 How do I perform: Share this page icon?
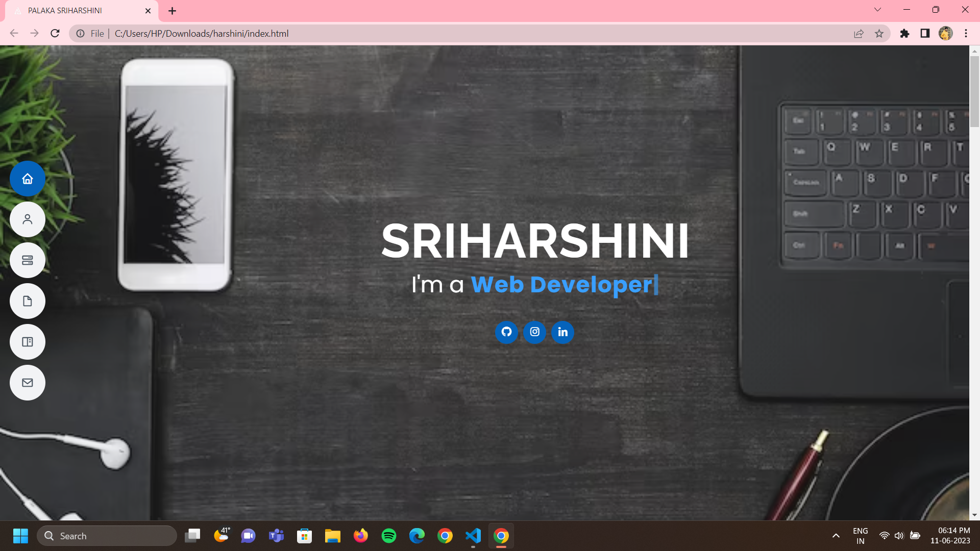tap(859, 33)
